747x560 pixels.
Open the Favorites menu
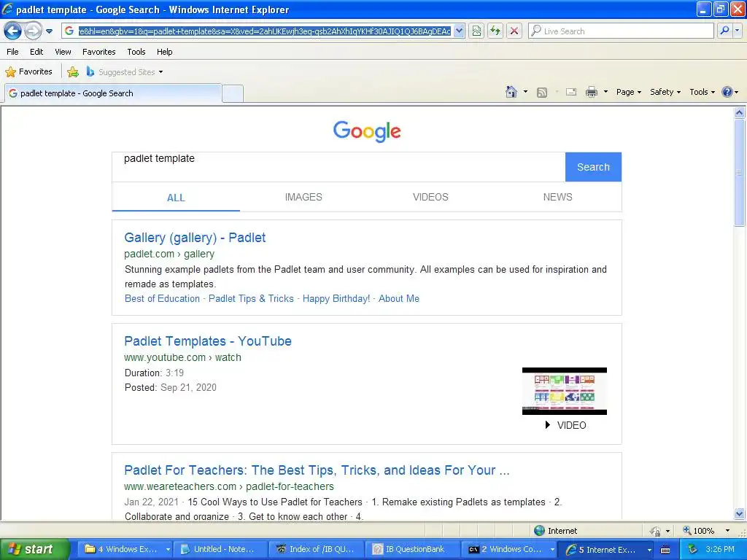[98, 52]
